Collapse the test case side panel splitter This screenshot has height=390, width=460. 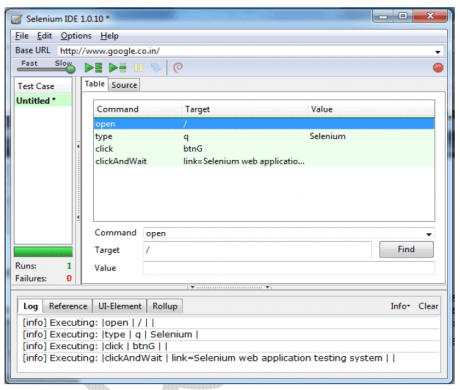78,182
